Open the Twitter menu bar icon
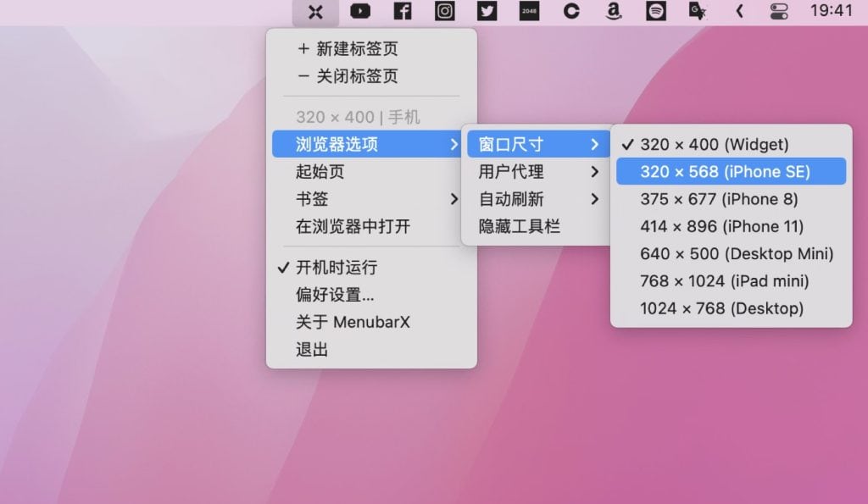The width and height of the screenshot is (868, 504). click(487, 11)
